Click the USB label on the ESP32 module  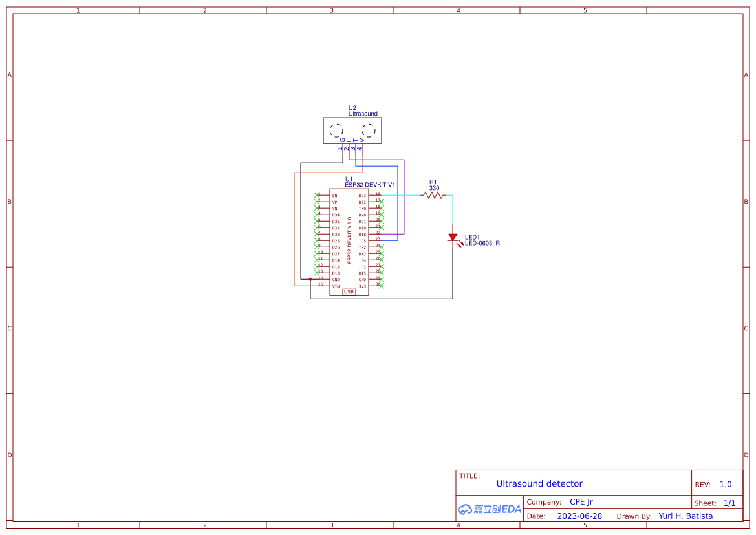[349, 292]
